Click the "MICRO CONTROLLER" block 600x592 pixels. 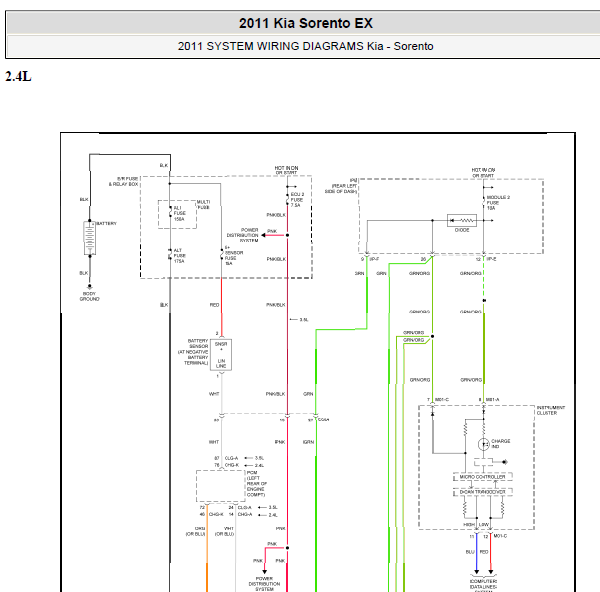point(483,477)
